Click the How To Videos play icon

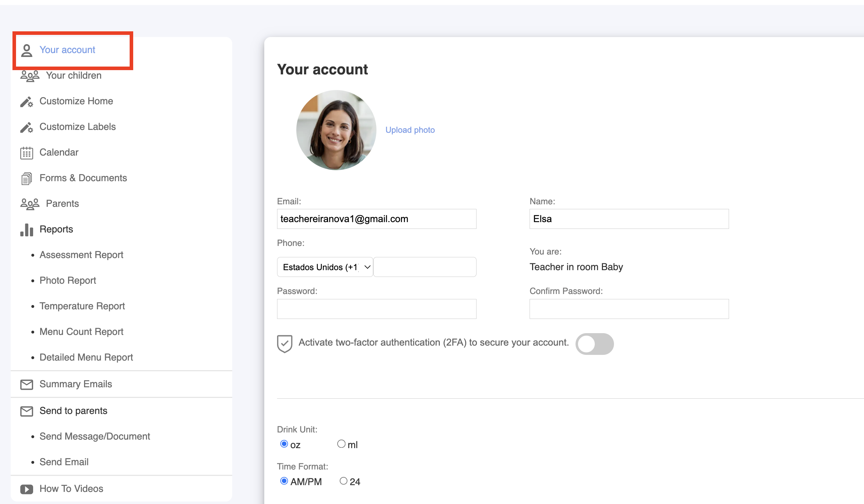click(27, 489)
